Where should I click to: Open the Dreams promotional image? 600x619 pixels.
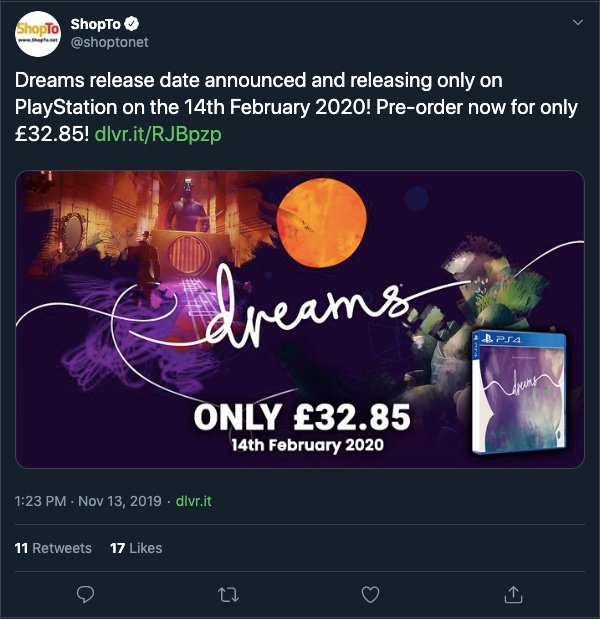(x=300, y=320)
